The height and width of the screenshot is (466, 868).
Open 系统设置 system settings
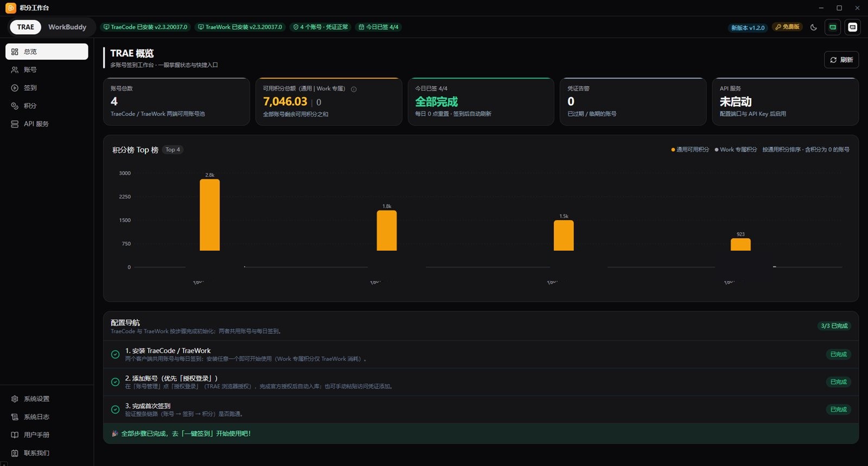47,399
